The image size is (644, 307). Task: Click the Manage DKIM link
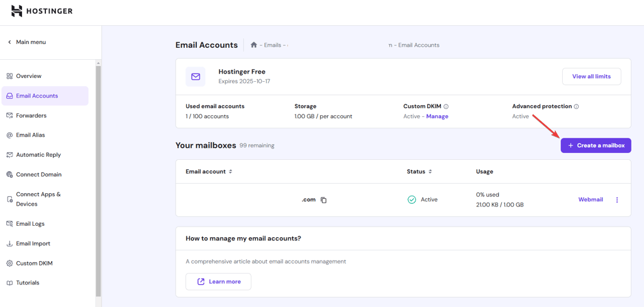click(437, 116)
